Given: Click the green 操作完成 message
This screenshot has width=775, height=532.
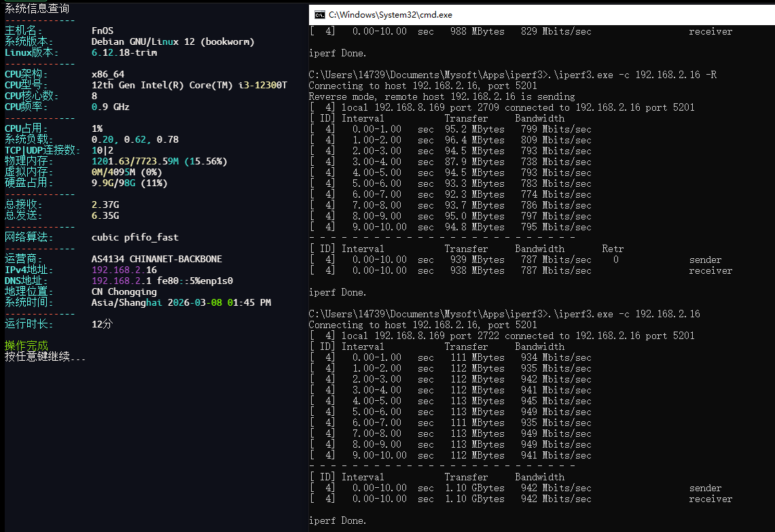Looking at the screenshot, I should [26, 346].
